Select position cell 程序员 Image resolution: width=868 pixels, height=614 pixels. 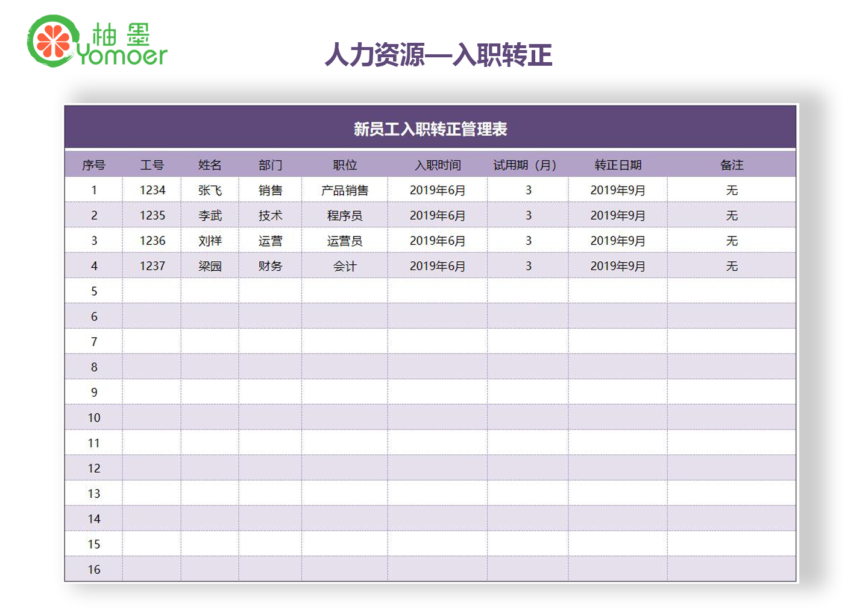(345, 215)
